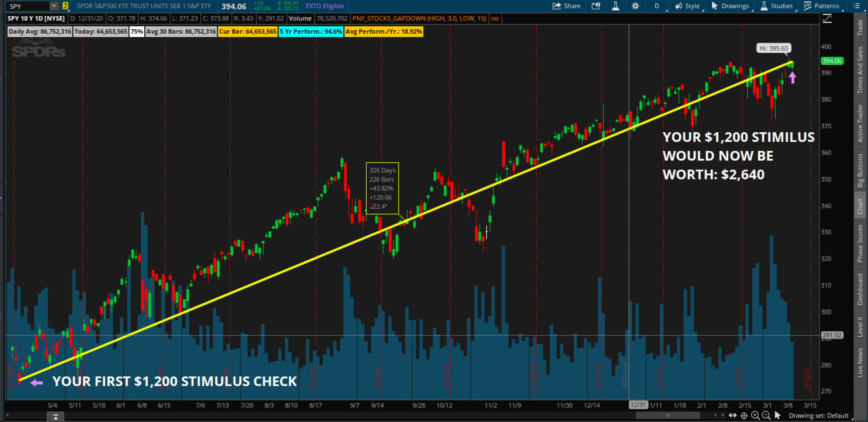This screenshot has height=422, width=868.
Task: Click the 75% volume percentage label
Action: coord(137,31)
